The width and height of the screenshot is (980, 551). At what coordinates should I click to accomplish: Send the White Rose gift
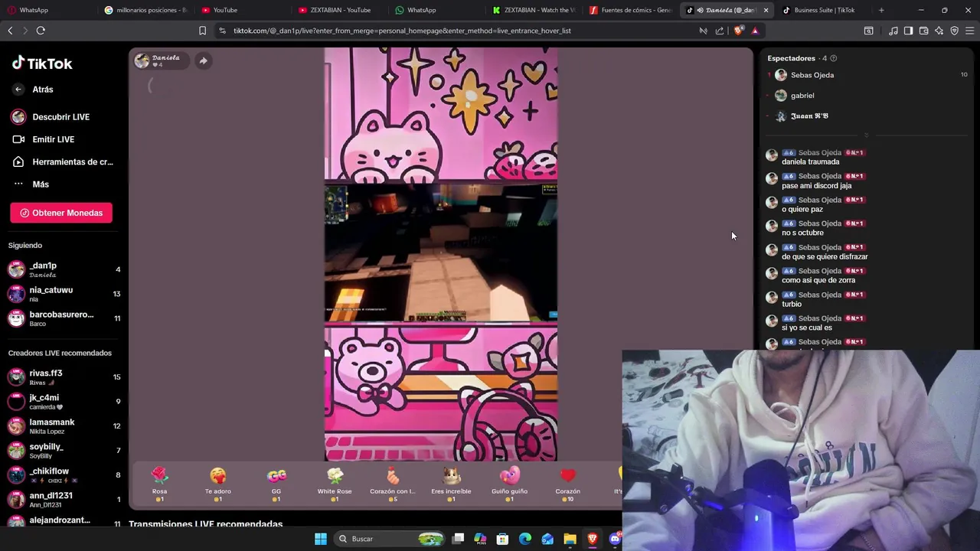(x=335, y=484)
